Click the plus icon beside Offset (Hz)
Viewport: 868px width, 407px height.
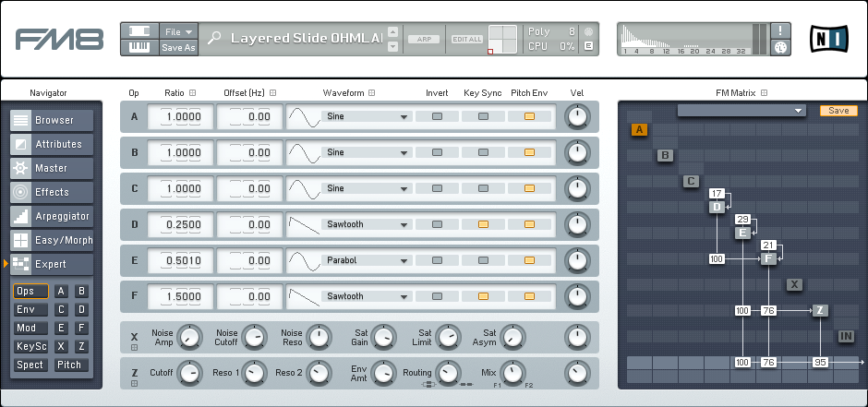point(273,93)
